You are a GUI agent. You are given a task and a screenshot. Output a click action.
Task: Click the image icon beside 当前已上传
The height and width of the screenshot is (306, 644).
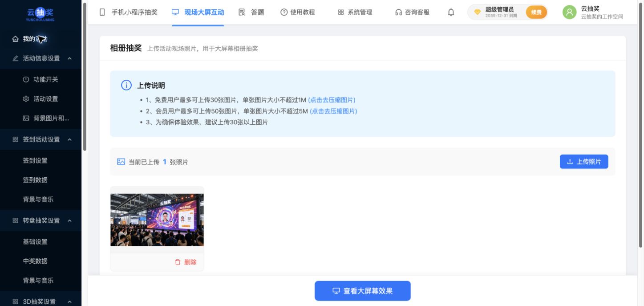click(121, 162)
